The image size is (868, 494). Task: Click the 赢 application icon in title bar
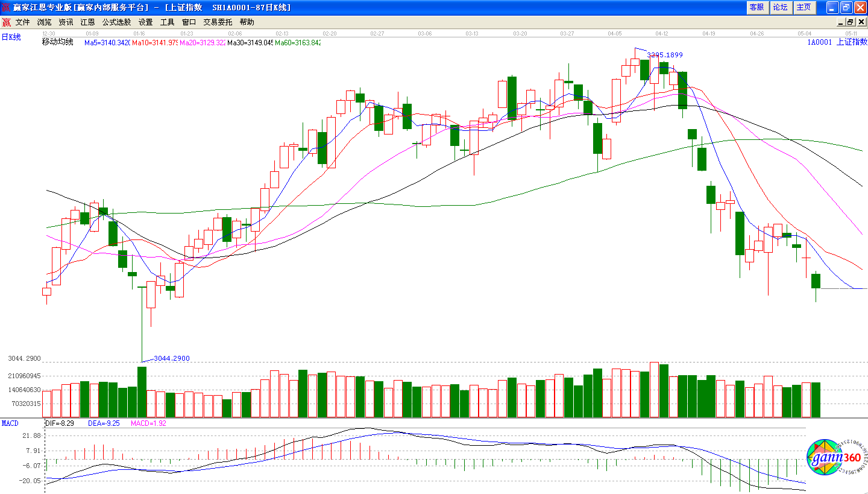coord(6,7)
